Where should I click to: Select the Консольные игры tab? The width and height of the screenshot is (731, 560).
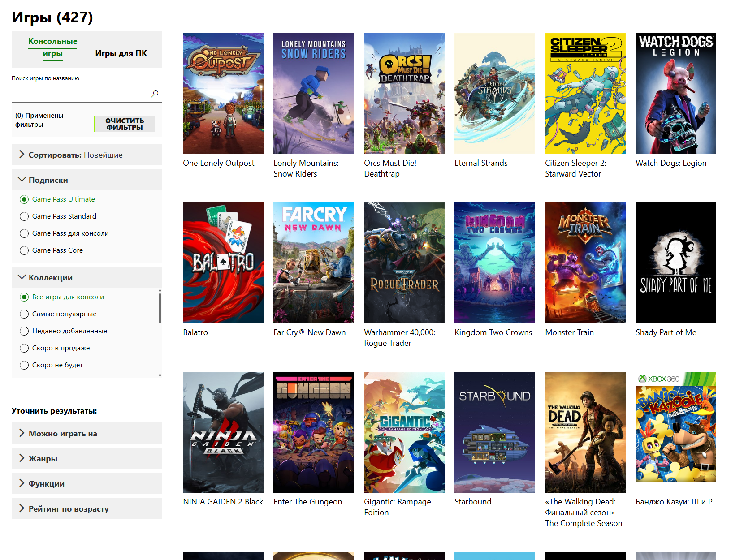pos(53,47)
